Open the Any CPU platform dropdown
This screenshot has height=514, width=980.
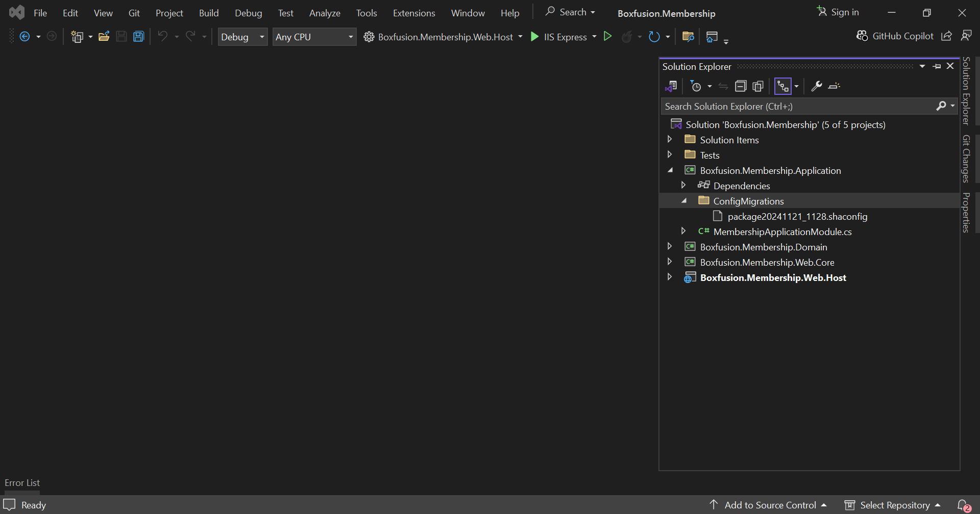314,37
